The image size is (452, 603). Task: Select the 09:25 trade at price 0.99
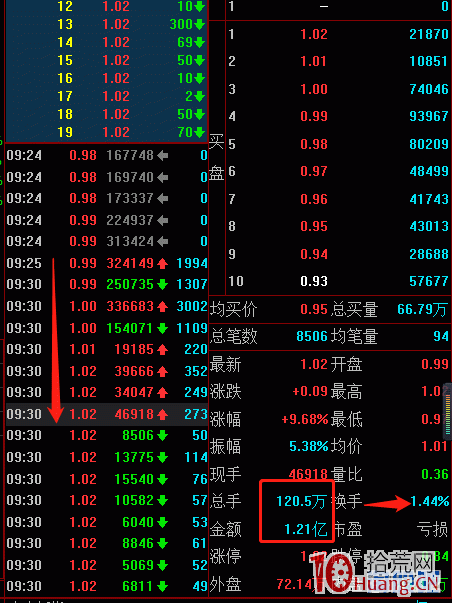pos(107,263)
